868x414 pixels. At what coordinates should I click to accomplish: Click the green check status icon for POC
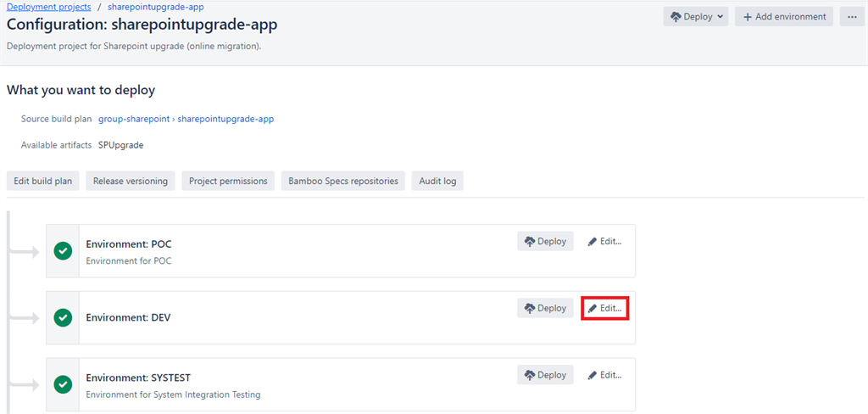click(x=63, y=251)
